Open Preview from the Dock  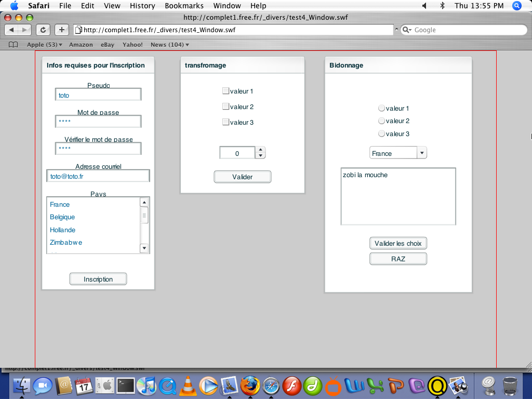coord(458,386)
